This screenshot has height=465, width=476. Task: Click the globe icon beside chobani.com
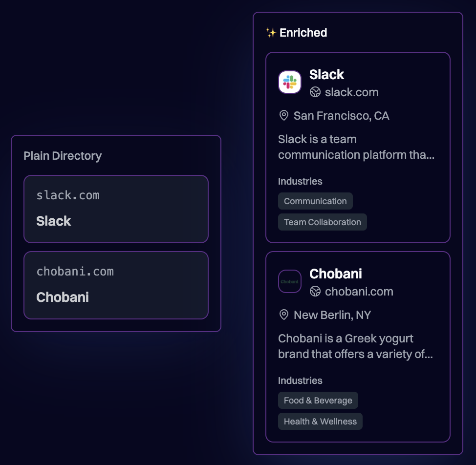[316, 292]
